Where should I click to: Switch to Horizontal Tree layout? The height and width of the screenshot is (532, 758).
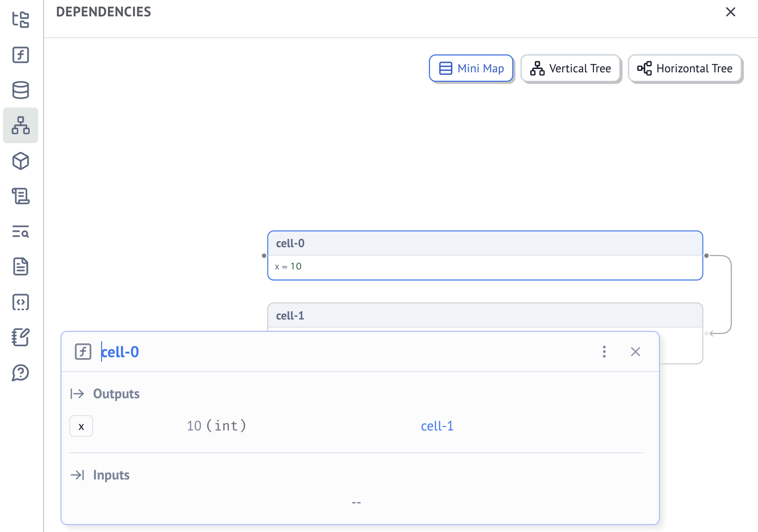click(x=685, y=69)
